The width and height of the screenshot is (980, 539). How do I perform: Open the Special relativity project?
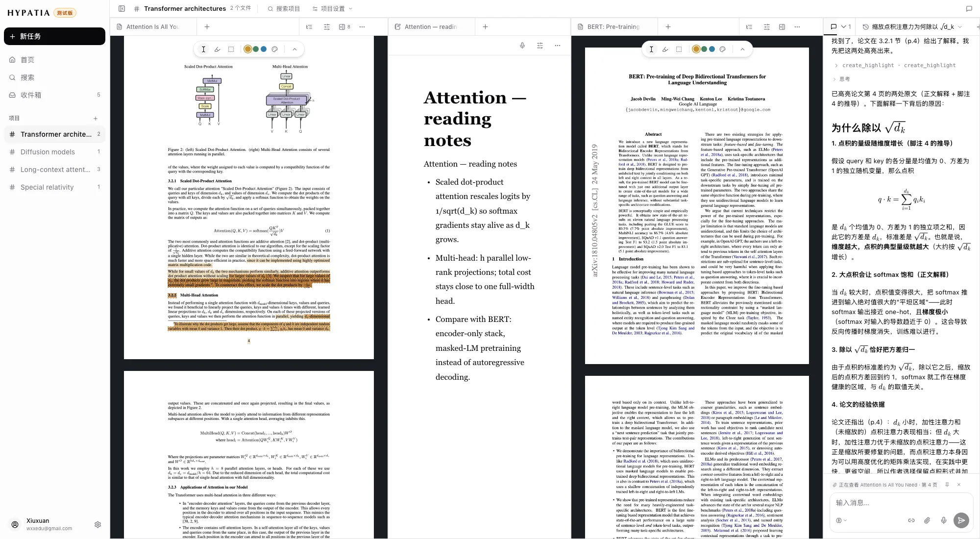(x=54, y=187)
